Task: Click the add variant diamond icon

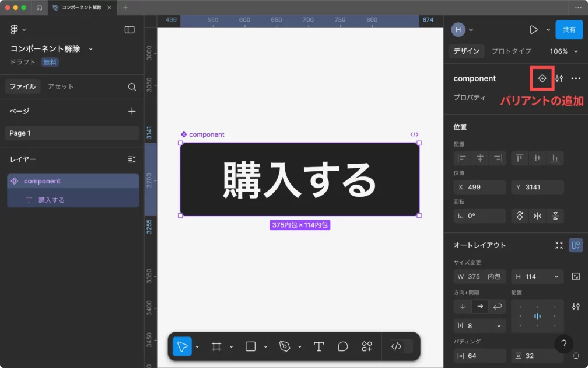Action: pyautogui.click(x=542, y=78)
